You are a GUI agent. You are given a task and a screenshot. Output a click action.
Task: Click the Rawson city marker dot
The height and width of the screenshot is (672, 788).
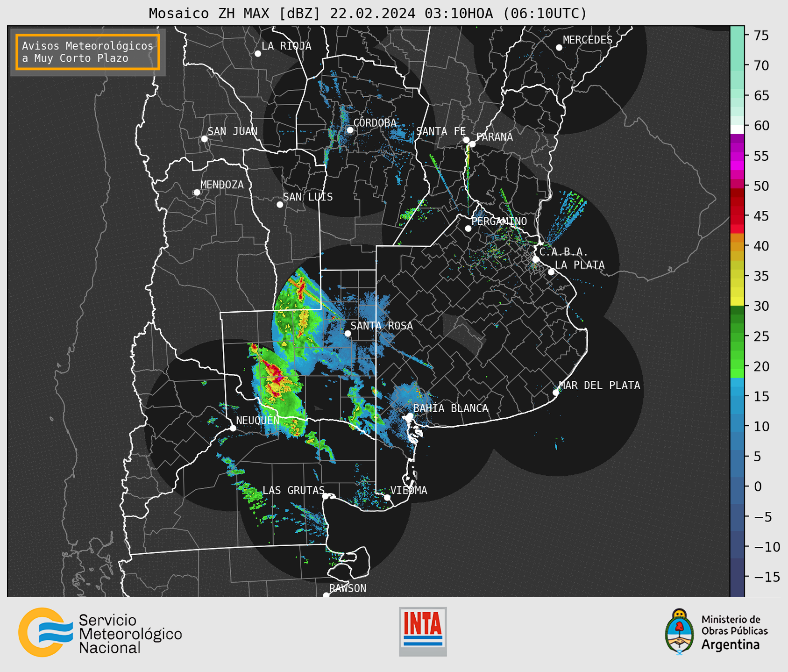pyautogui.click(x=326, y=595)
